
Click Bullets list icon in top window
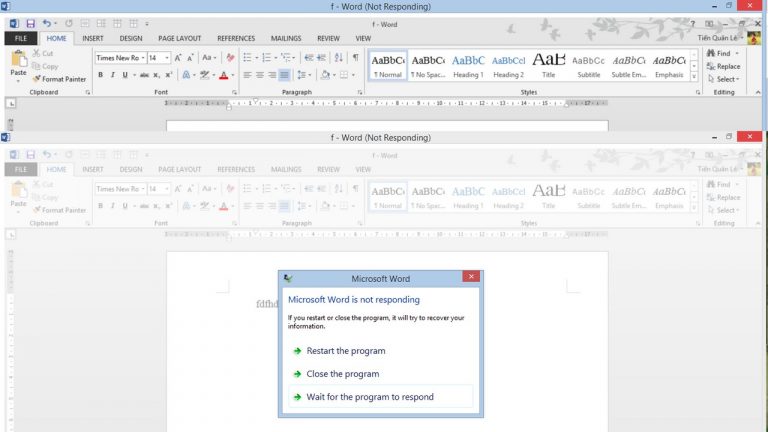247,58
